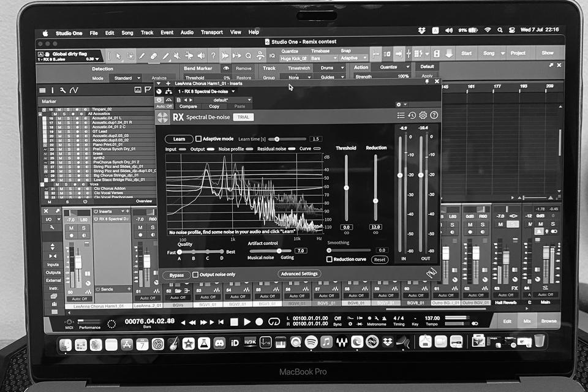Click the Bypass button in RX
Image resolution: width=588 pixels, height=392 pixels.
coord(176,275)
